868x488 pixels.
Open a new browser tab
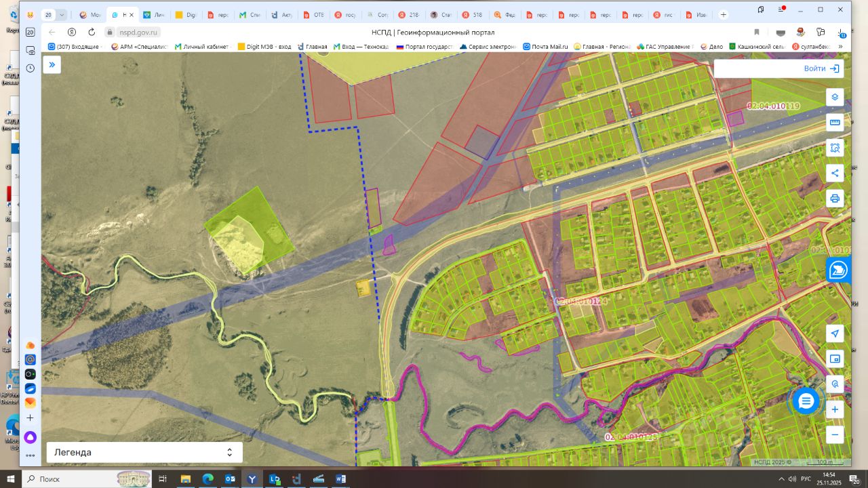724,14
